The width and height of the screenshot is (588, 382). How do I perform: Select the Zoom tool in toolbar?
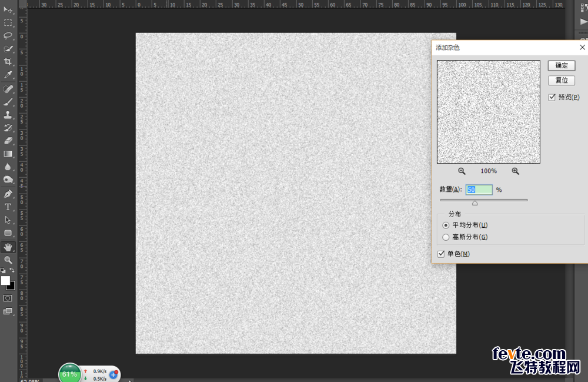coord(8,260)
